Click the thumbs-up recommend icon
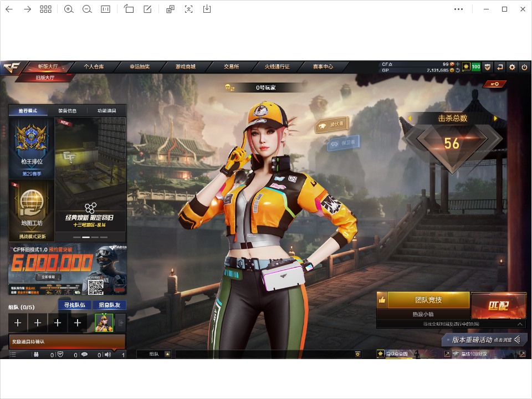 (x=382, y=300)
